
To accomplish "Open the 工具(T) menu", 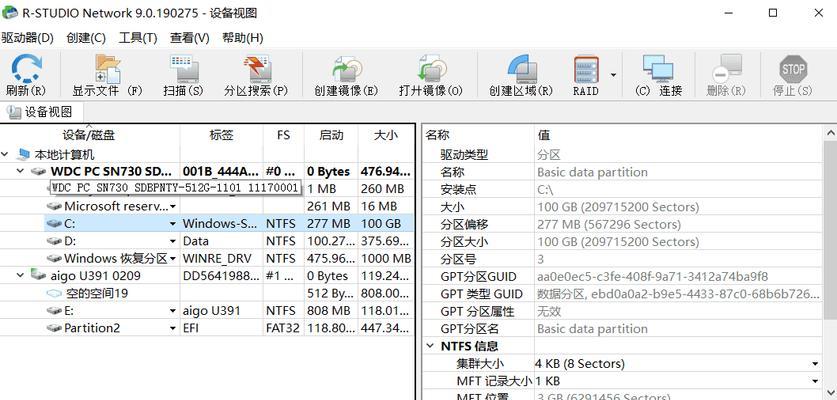I will click(x=138, y=38).
